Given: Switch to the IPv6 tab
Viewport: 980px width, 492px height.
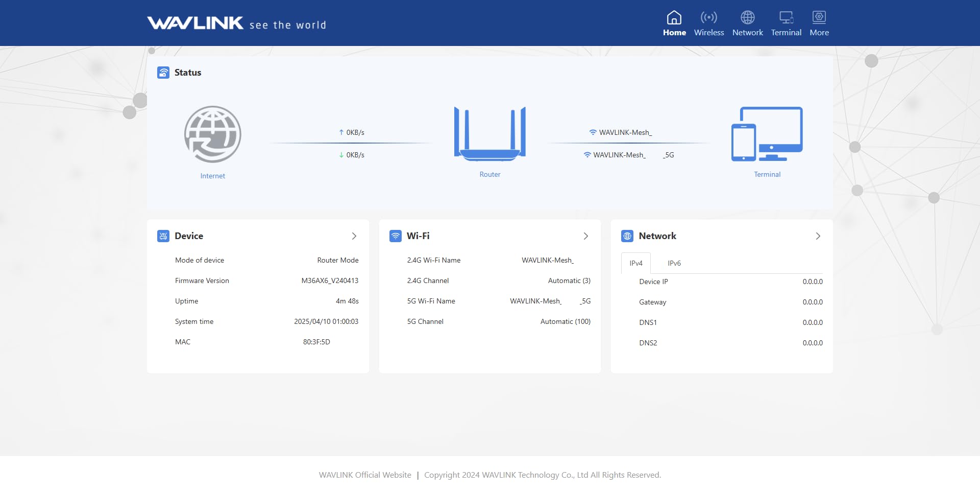Looking at the screenshot, I should (674, 263).
